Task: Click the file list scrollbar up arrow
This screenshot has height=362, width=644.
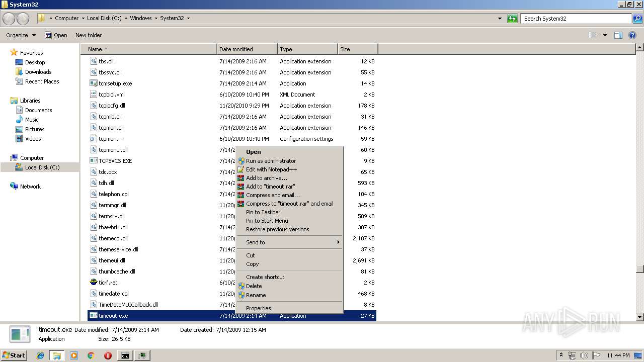Action: 640,48
